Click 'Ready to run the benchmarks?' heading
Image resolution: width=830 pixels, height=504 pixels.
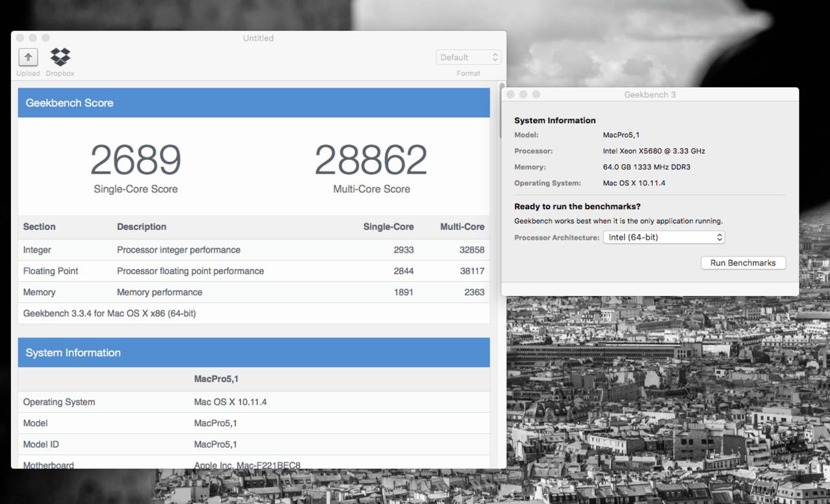[x=577, y=207]
